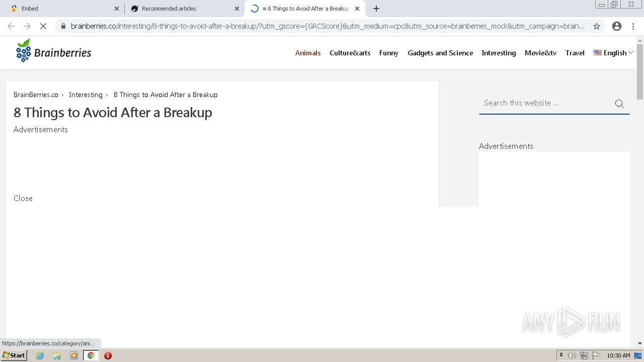Screen dimensions: 644x362
Task: Click the scrollbar down arrow
Action: click(x=640, y=343)
